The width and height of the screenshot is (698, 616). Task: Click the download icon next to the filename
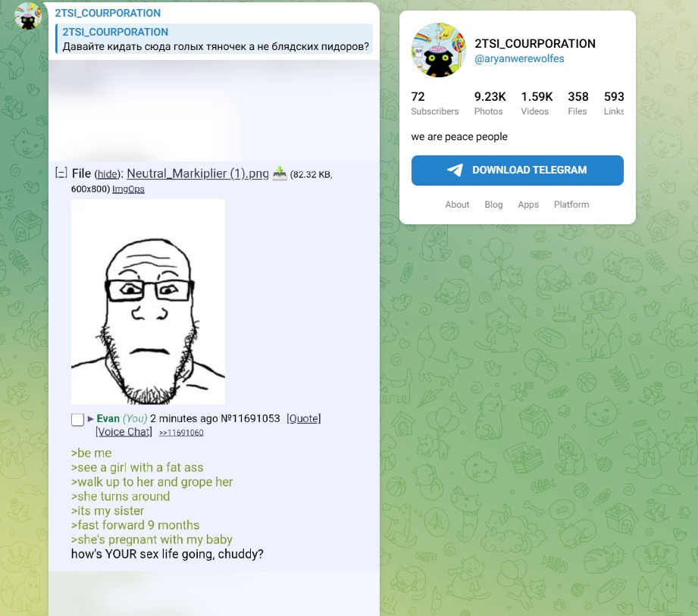point(280,174)
